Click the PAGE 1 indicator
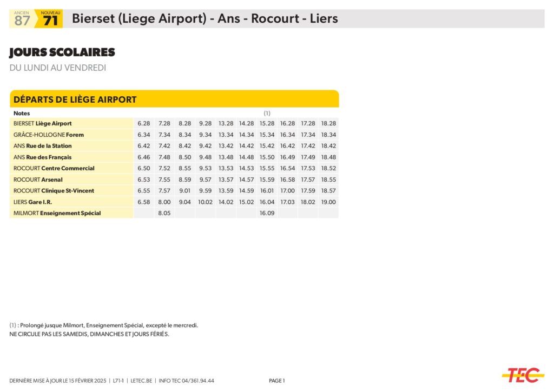 pos(276,381)
